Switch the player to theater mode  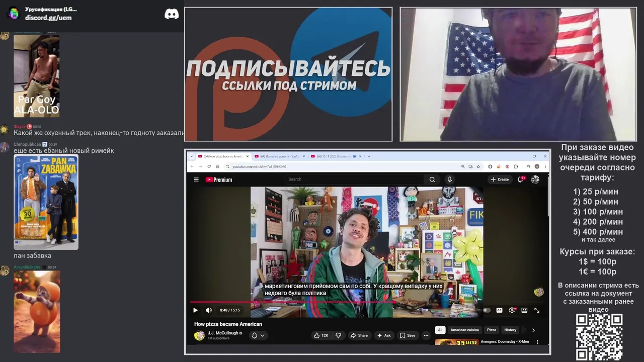pos(524,310)
